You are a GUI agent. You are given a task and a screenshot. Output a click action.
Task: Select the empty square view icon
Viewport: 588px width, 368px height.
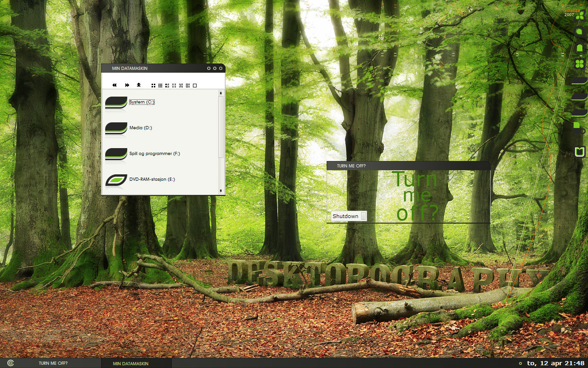tap(195, 86)
